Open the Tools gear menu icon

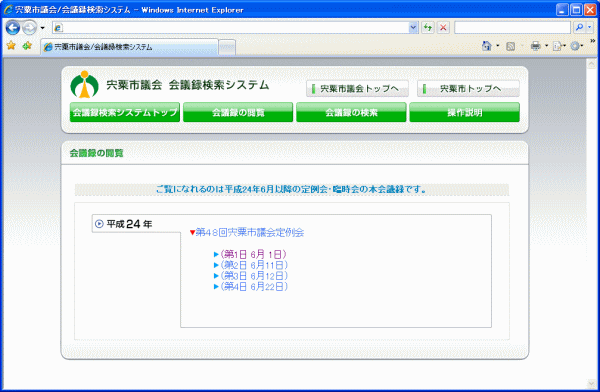[576, 46]
